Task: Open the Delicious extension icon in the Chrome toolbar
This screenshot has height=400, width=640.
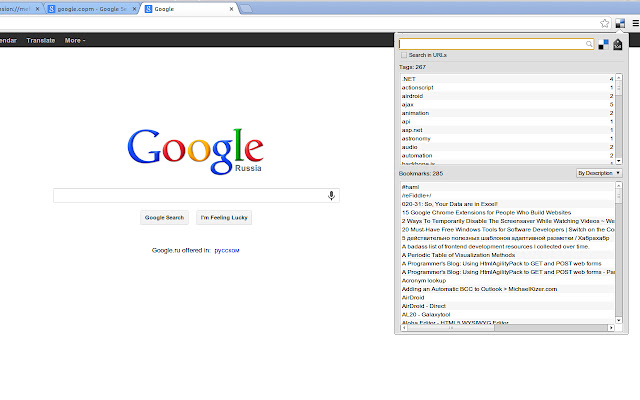Action: pyautogui.click(x=620, y=23)
